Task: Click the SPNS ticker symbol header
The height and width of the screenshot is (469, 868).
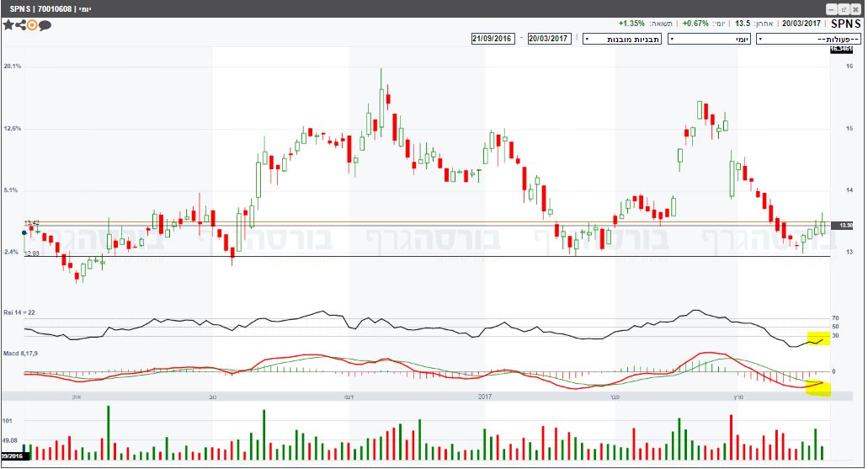Action: 846,24
